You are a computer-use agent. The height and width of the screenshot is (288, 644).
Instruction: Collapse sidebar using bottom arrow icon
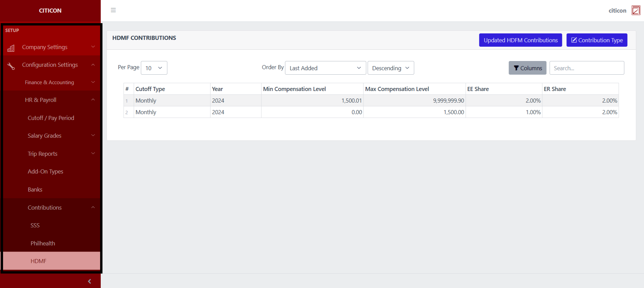pyautogui.click(x=90, y=281)
